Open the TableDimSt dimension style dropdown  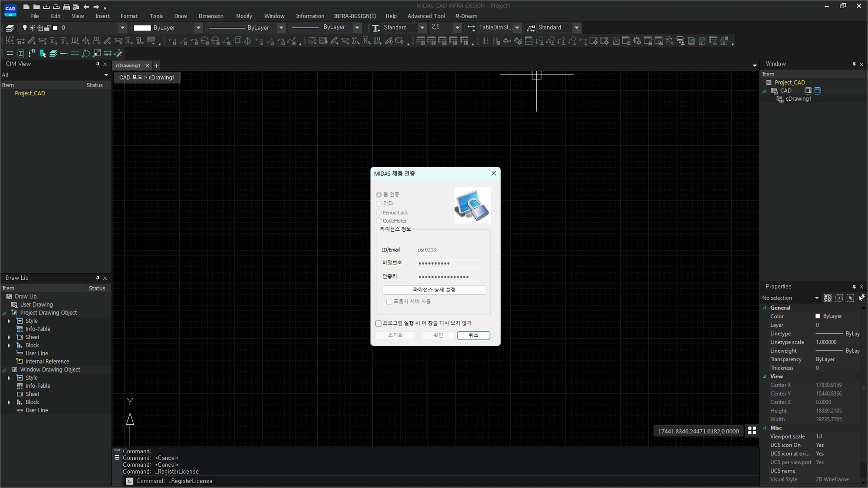pyautogui.click(x=517, y=28)
